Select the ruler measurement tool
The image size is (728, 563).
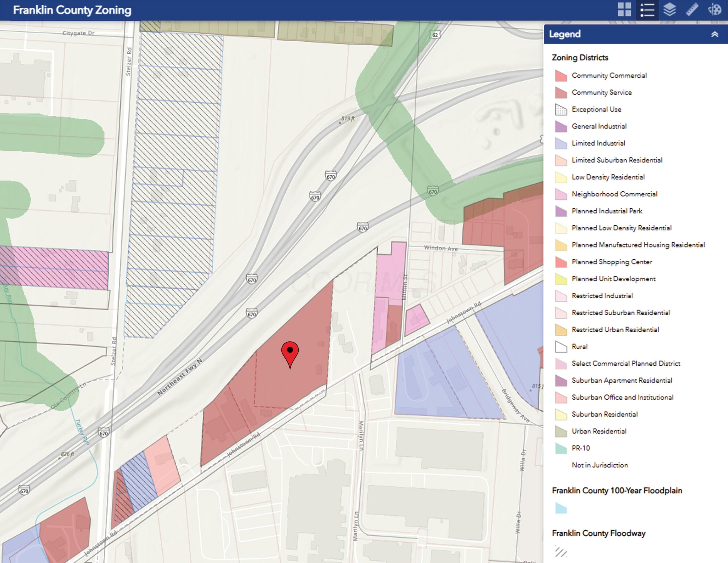(x=692, y=10)
